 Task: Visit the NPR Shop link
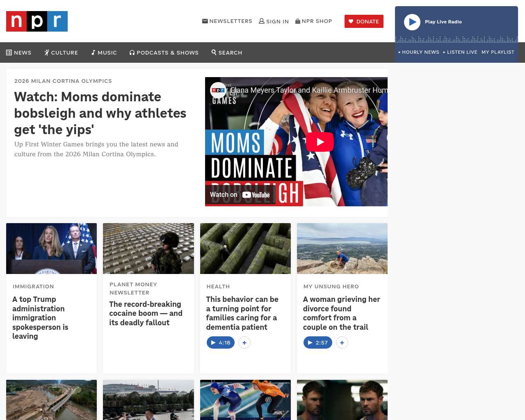[314, 21]
